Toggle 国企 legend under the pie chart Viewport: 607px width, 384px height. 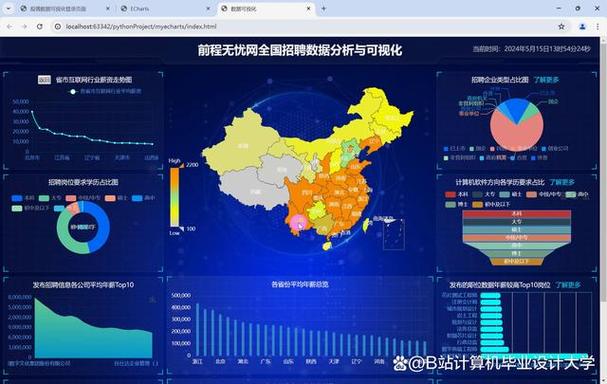point(477,149)
